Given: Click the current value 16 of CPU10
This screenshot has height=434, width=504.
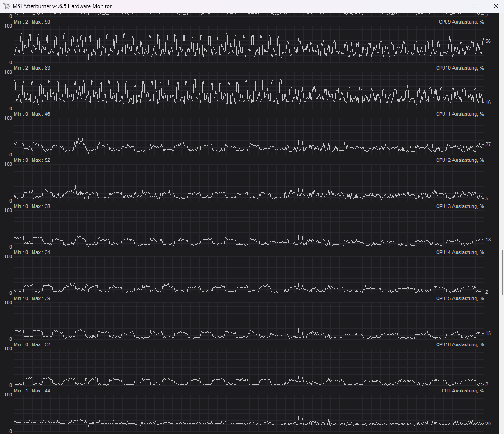Looking at the screenshot, I should (488, 102).
